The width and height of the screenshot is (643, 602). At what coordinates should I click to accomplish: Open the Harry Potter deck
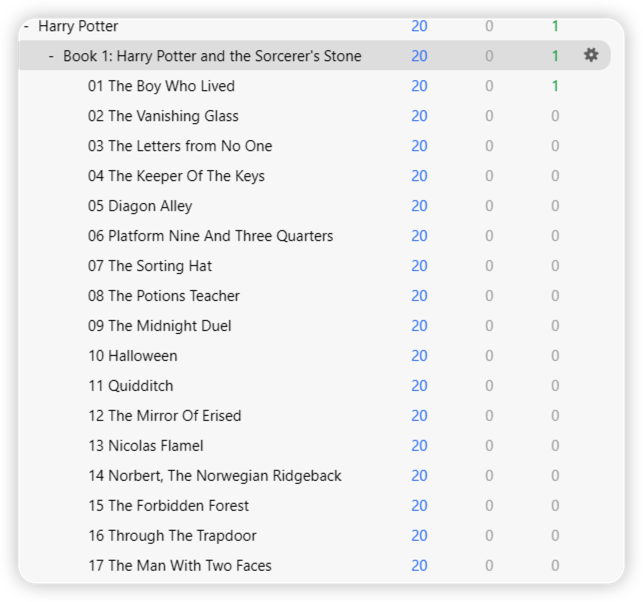78,27
